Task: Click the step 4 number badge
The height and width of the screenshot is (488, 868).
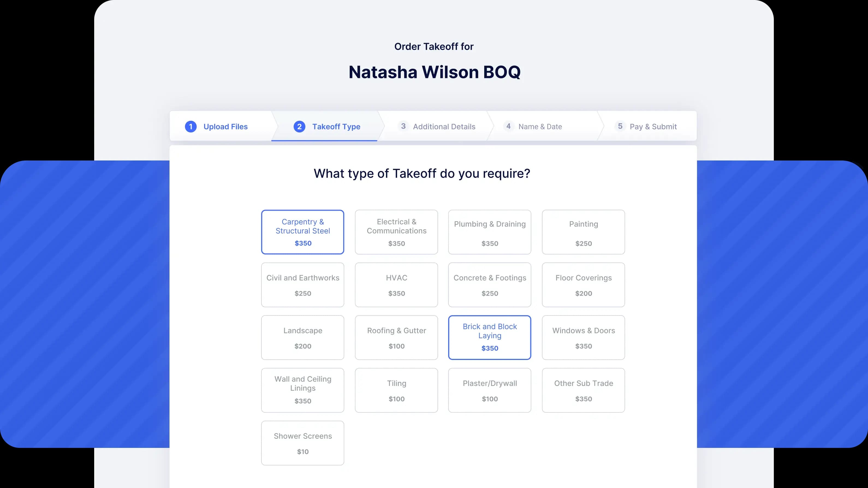Action: tap(508, 126)
